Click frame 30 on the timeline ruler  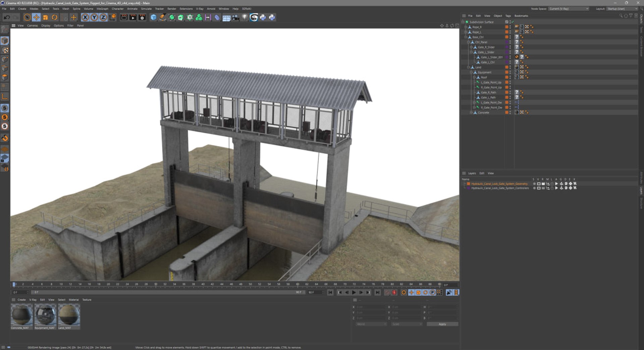point(156,284)
